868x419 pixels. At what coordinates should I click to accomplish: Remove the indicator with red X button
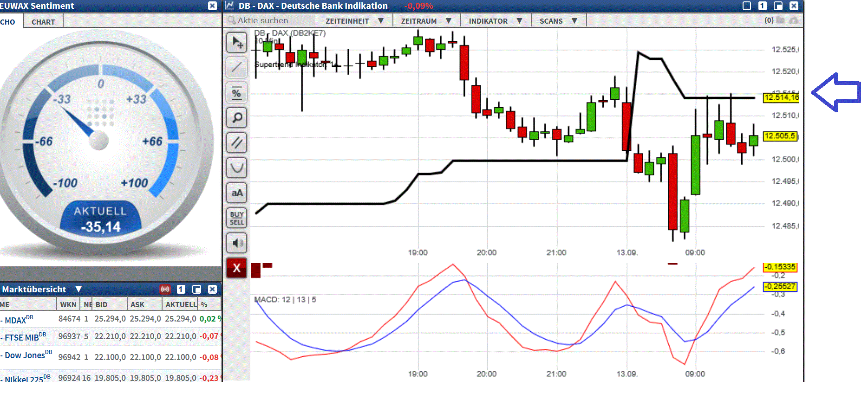[x=237, y=268]
